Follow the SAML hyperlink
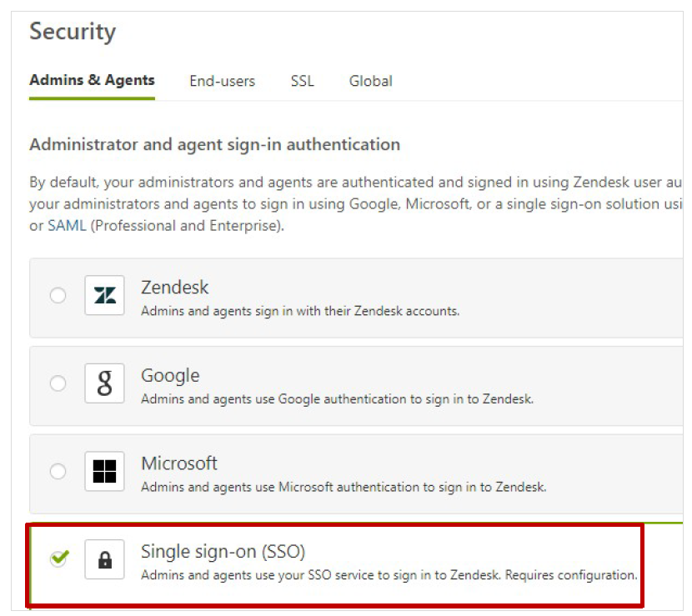 tap(67, 226)
